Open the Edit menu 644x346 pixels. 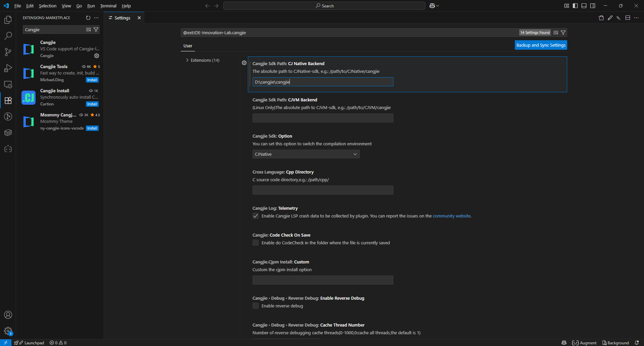tap(30, 6)
